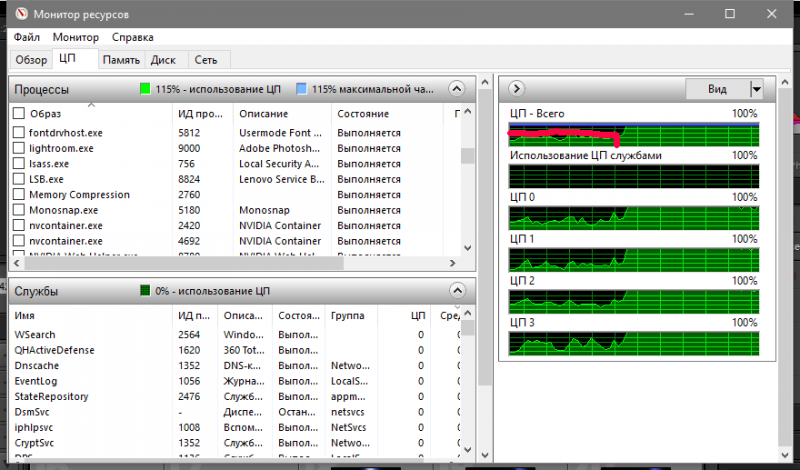Collapse the Процессы section
This screenshot has width=800, height=470.
click(457, 89)
